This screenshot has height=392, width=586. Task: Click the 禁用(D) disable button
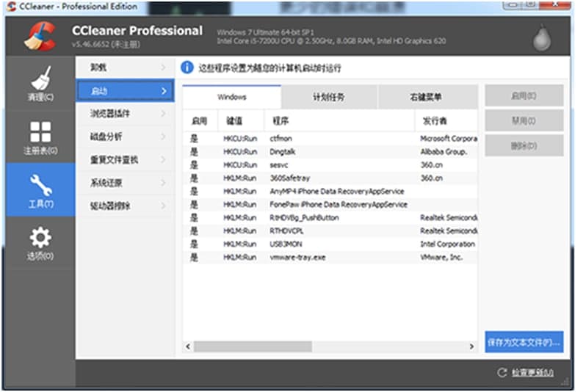pos(524,120)
